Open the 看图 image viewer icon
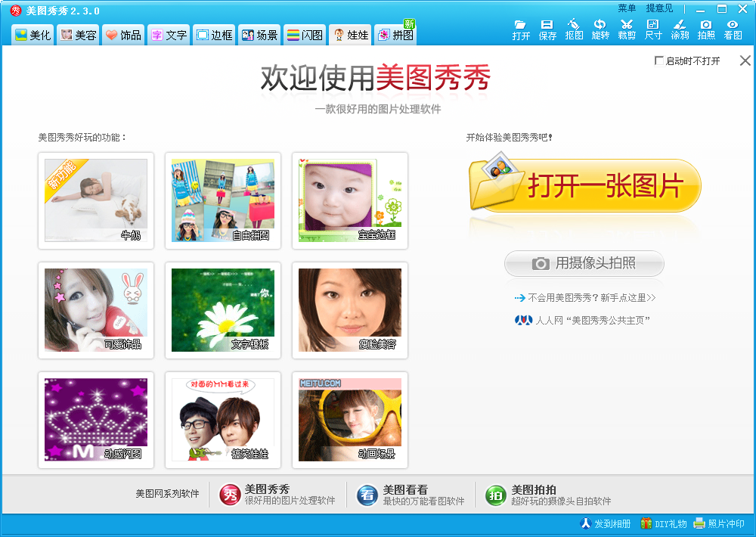 tap(733, 29)
